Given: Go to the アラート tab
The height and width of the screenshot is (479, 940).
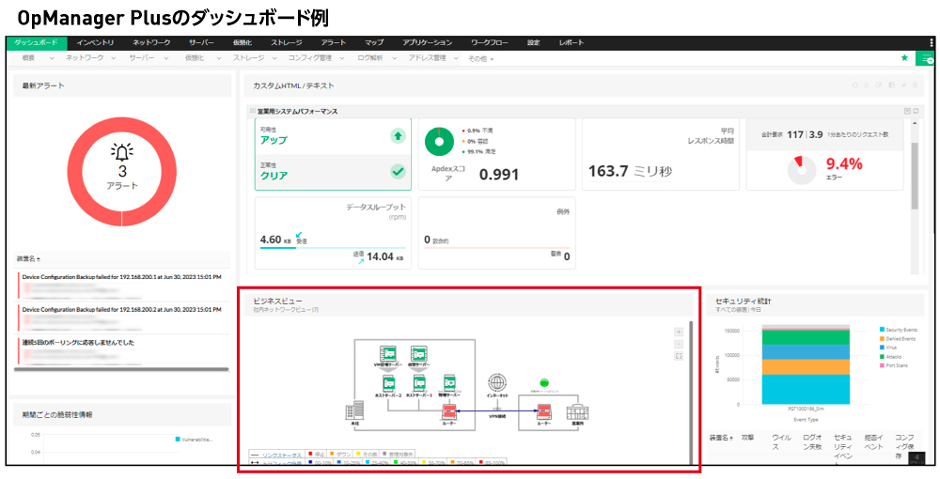Looking at the screenshot, I should pyautogui.click(x=333, y=43).
